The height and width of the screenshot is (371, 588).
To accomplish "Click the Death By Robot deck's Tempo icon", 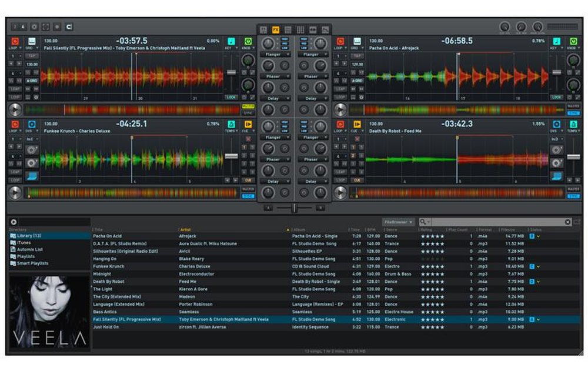I will pyautogui.click(x=573, y=124).
